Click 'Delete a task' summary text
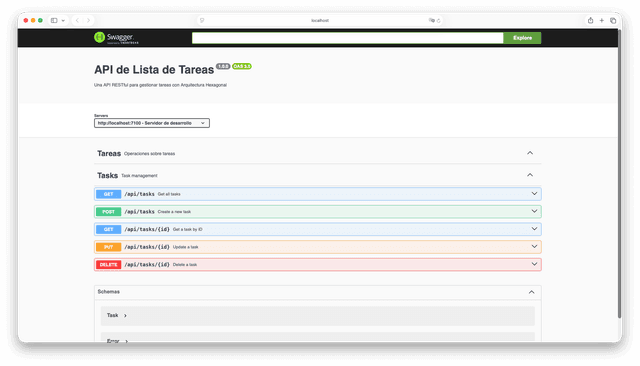 pyautogui.click(x=185, y=265)
